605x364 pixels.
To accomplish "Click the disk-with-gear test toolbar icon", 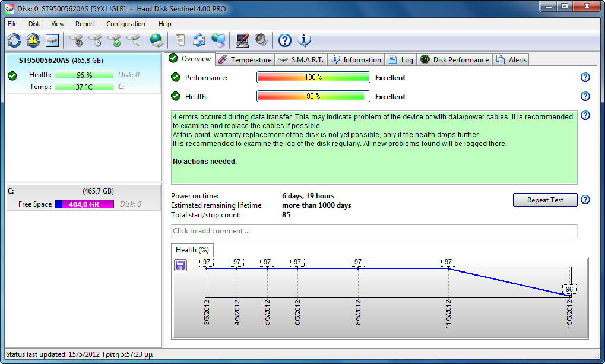I will [76, 40].
